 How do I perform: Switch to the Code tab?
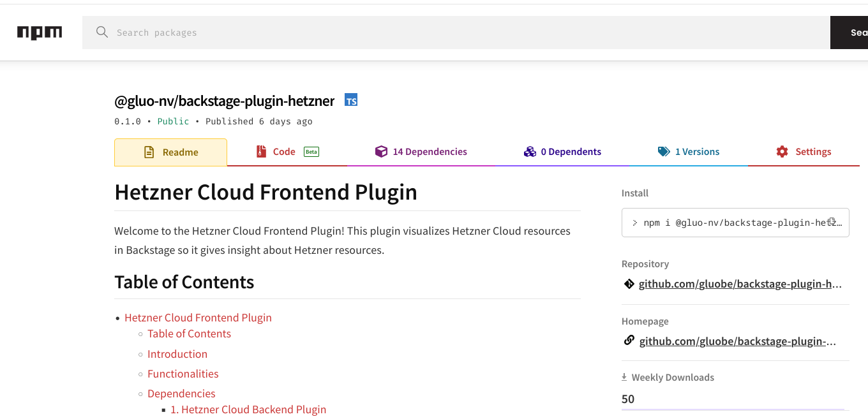coord(284,152)
